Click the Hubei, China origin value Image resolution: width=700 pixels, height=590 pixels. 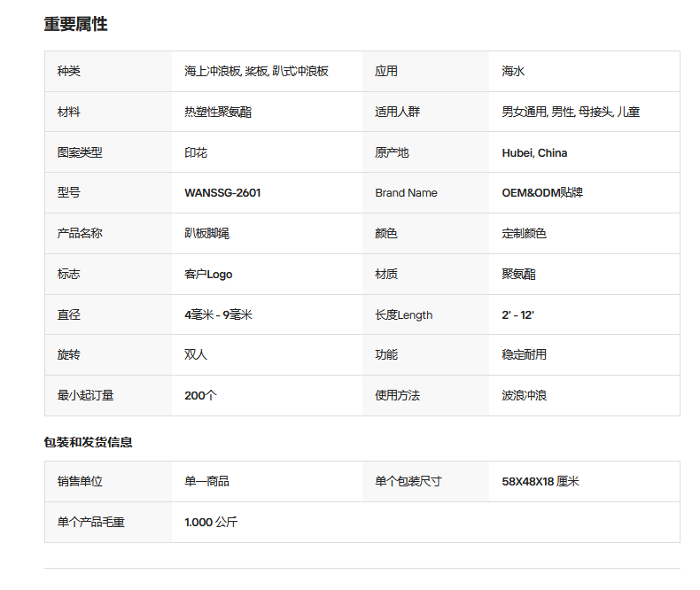click(534, 152)
